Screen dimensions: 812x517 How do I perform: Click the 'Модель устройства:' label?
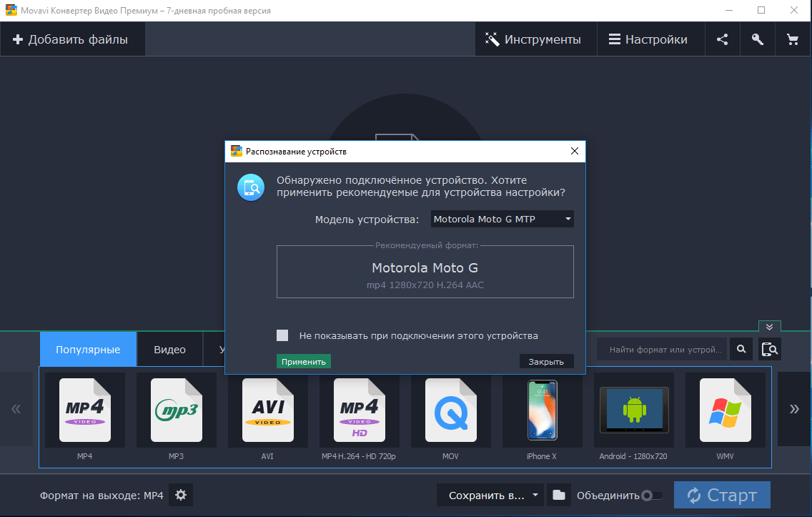coord(367,220)
